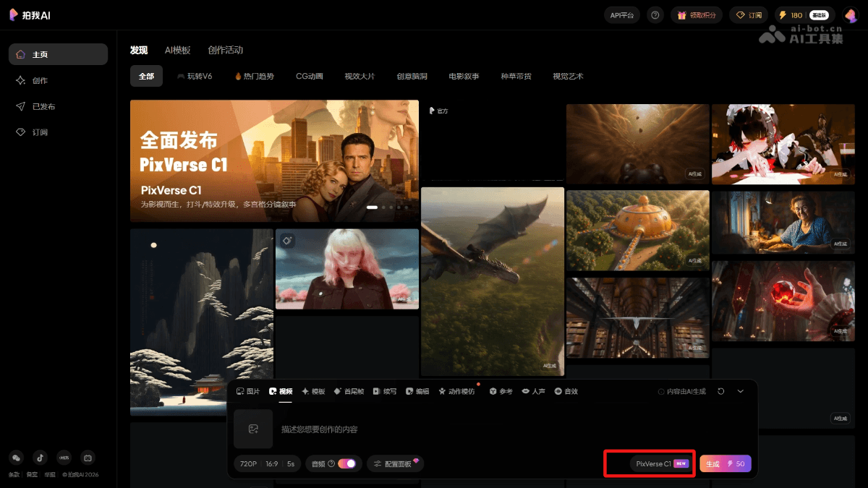
Task: Switch to the 发现 tab
Action: pos(139,50)
